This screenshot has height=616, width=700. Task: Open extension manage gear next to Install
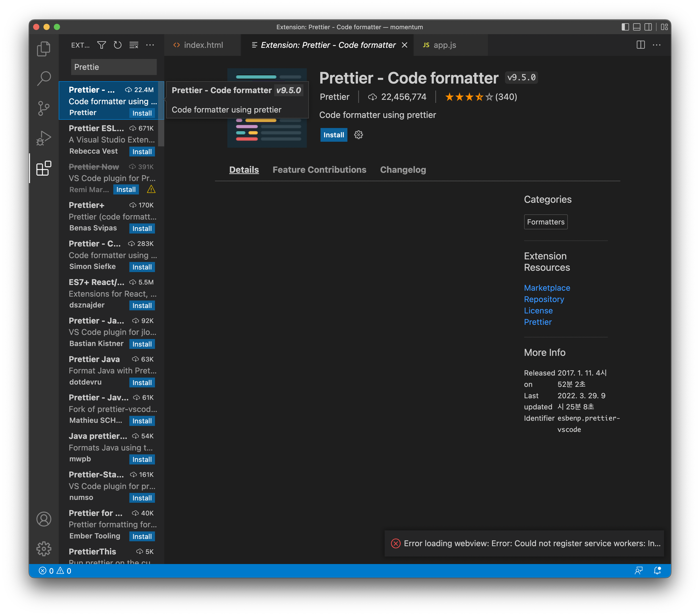[x=358, y=134]
